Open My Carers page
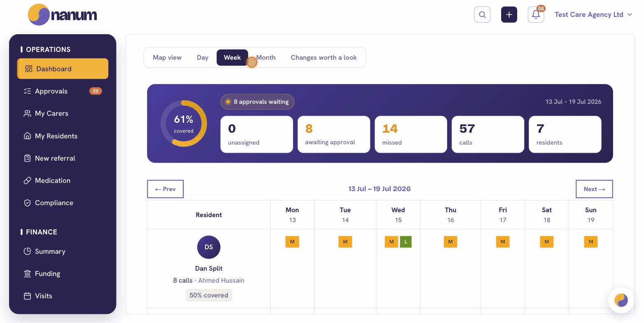Viewport: 644px width, 323px height. click(x=63, y=113)
